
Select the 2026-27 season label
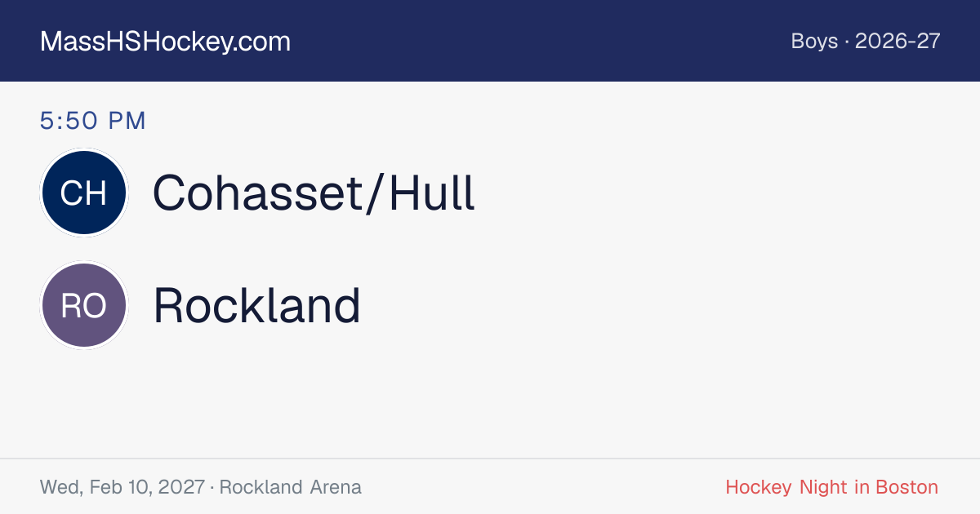click(x=898, y=42)
